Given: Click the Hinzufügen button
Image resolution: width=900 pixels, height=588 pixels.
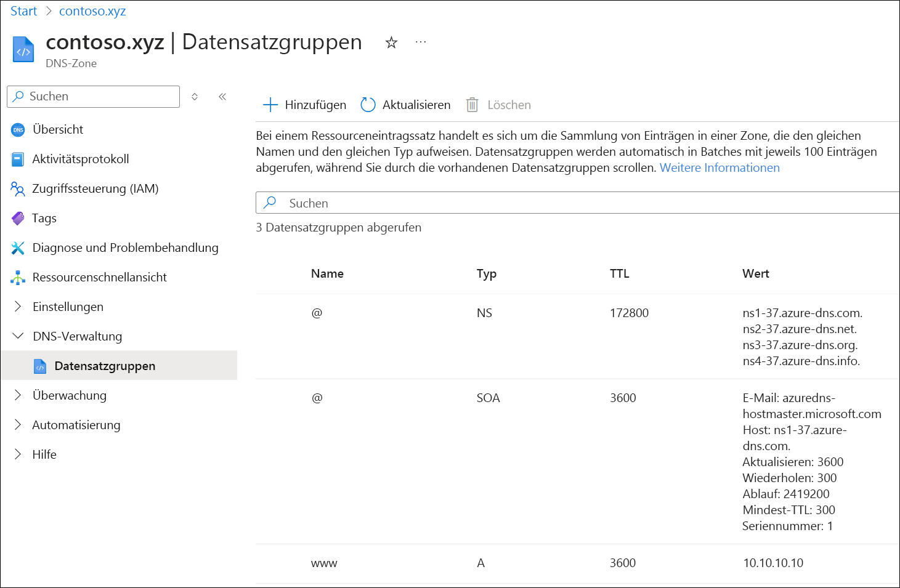Looking at the screenshot, I should pyautogui.click(x=304, y=105).
